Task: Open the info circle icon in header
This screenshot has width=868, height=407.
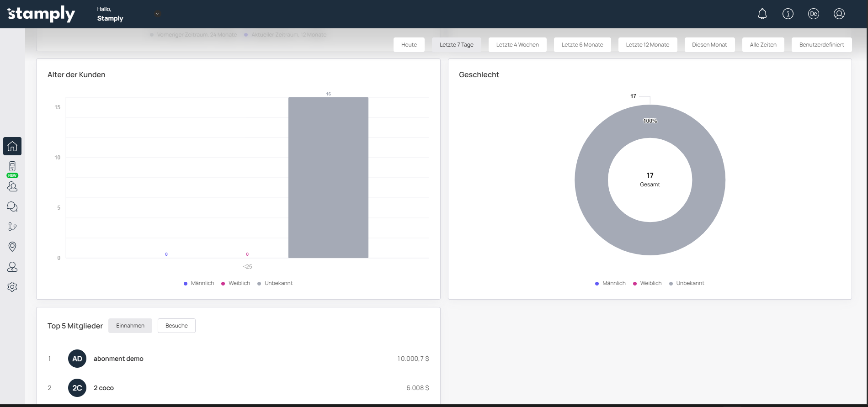Action: pos(788,14)
